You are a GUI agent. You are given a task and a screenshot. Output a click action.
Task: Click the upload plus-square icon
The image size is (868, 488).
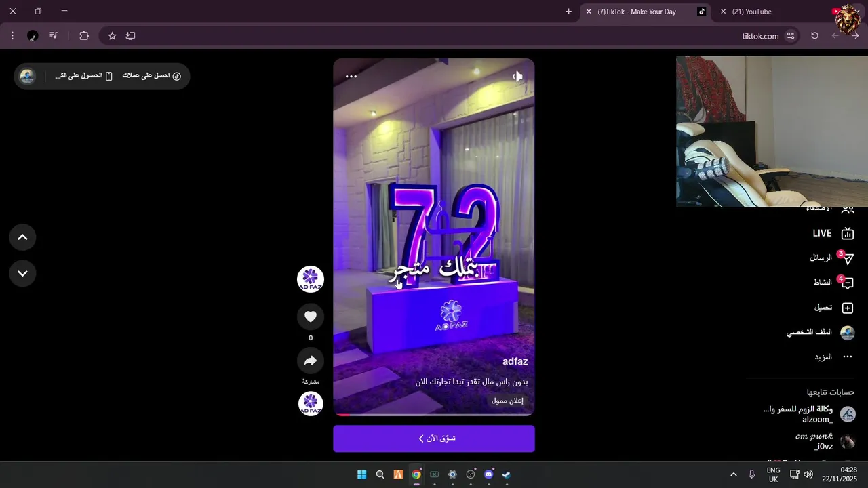coord(847,308)
